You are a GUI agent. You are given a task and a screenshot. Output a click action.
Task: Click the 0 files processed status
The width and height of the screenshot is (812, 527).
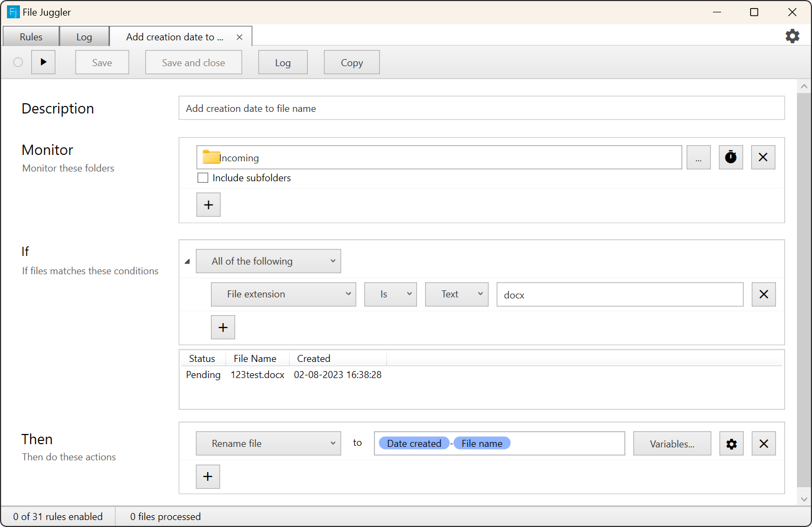[x=165, y=517]
